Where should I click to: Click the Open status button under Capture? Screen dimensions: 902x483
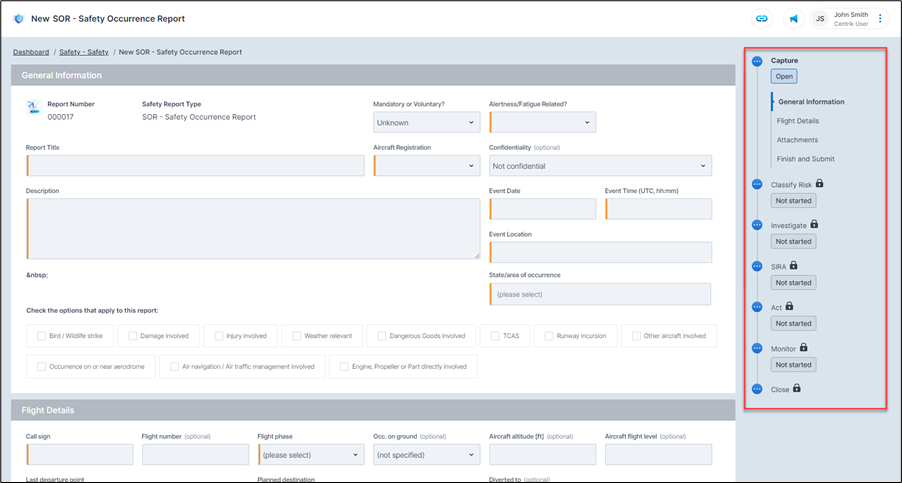point(783,76)
